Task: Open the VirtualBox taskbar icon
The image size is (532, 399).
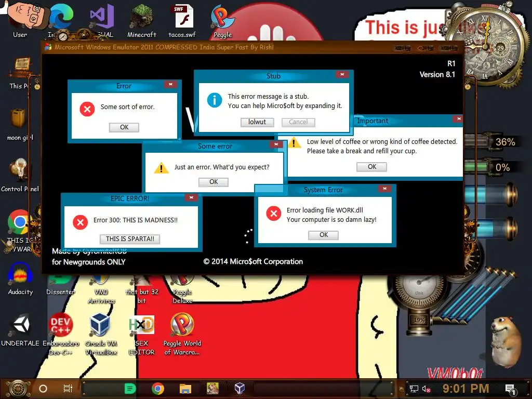Action: (x=240, y=389)
